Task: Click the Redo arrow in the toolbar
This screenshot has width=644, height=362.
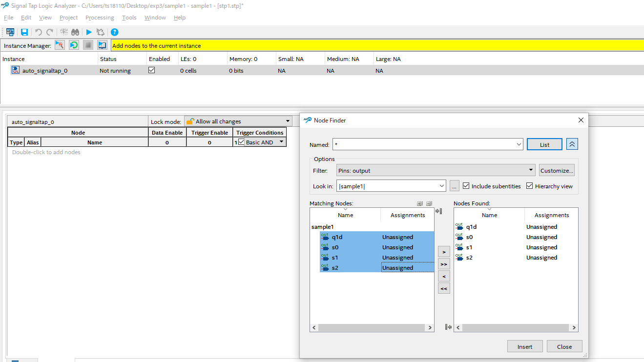Action: pos(50,32)
